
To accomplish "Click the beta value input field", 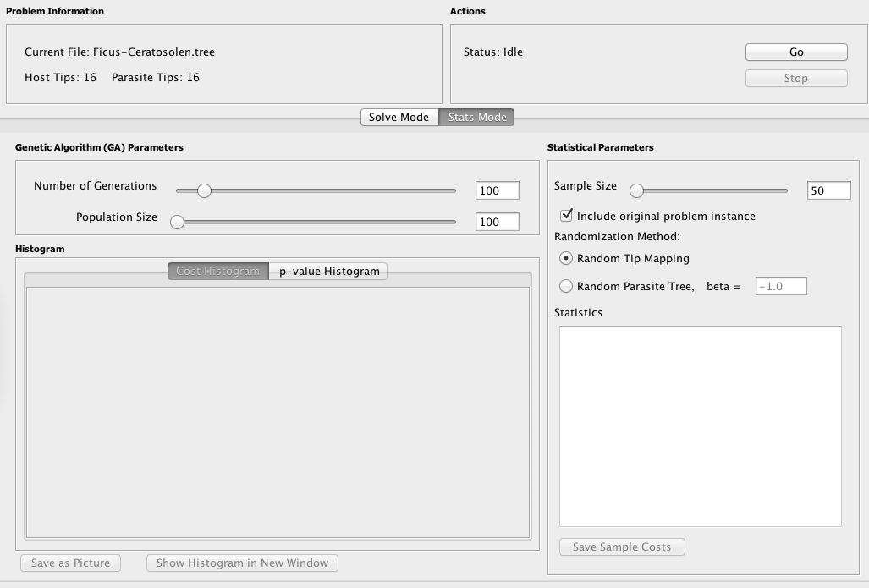I will pyautogui.click(x=780, y=287).
